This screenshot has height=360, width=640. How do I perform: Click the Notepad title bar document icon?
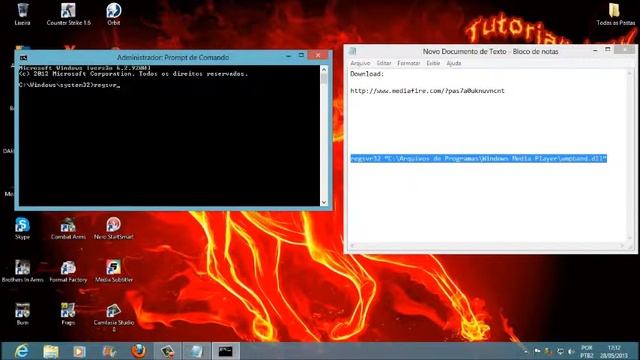pyautogui.click(x=353, y=51)
